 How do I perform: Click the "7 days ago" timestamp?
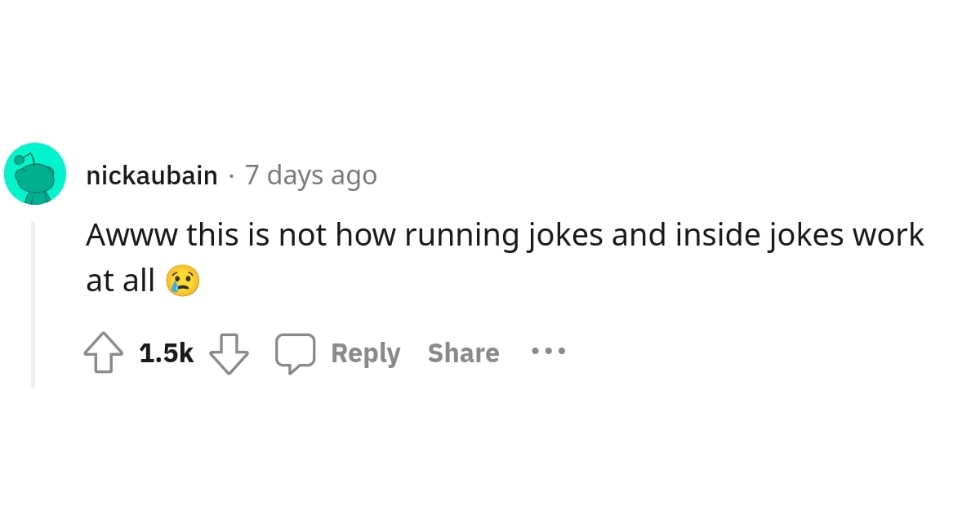point(310,175)
